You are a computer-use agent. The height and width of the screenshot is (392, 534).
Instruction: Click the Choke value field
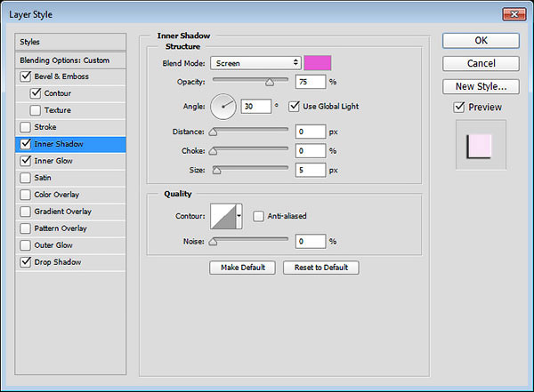click(x=311, y=151)
